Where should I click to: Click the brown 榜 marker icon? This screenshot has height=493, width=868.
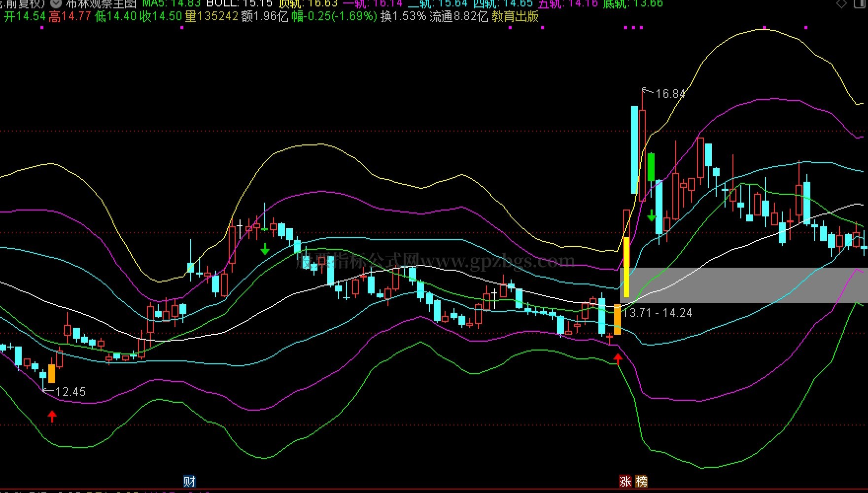(641, 481)
